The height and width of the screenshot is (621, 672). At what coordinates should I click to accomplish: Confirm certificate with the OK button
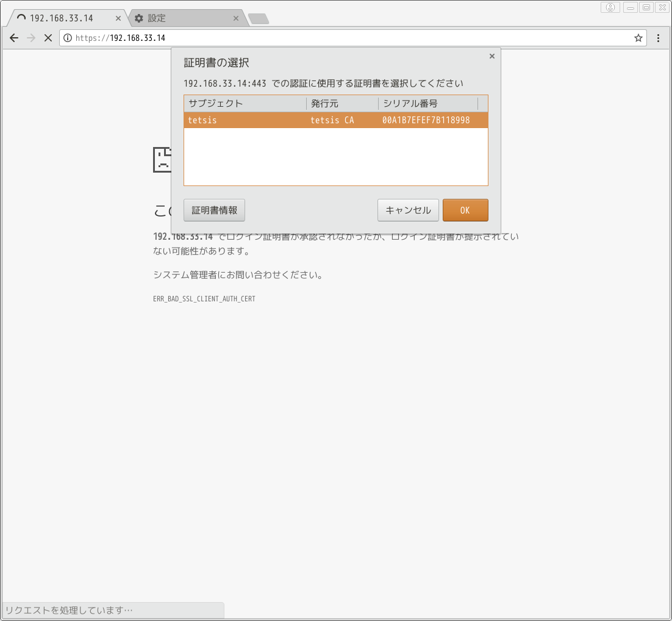coord(465,210)
